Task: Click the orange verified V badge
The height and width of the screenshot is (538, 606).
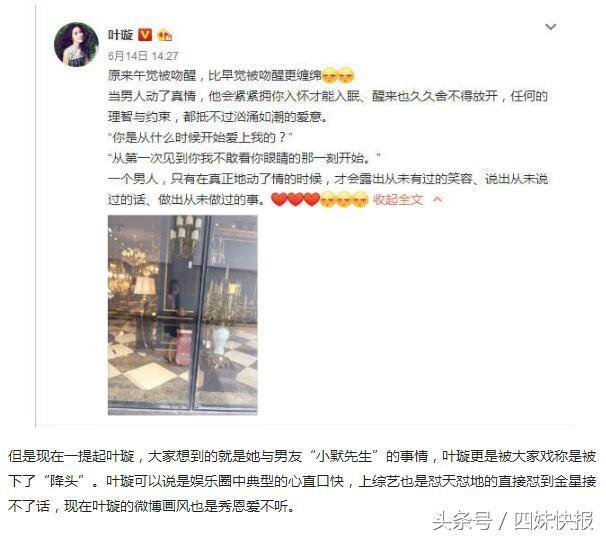Action: (145, 35)
